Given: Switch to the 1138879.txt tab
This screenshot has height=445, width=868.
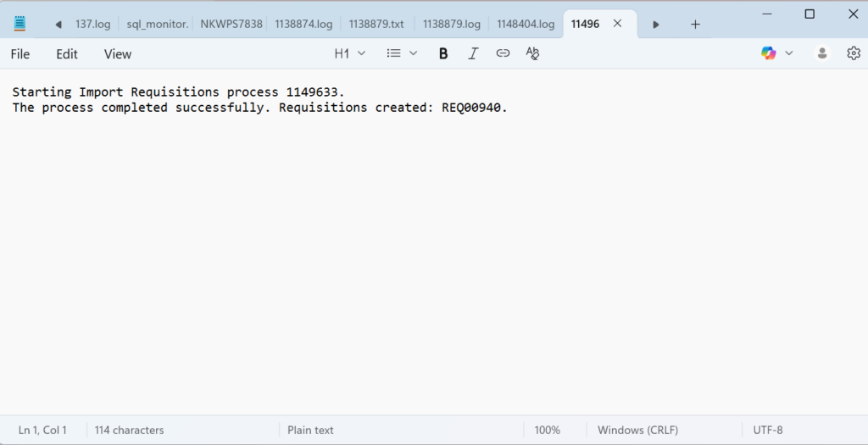Looking at the screenshot, I should coord(376,24).
